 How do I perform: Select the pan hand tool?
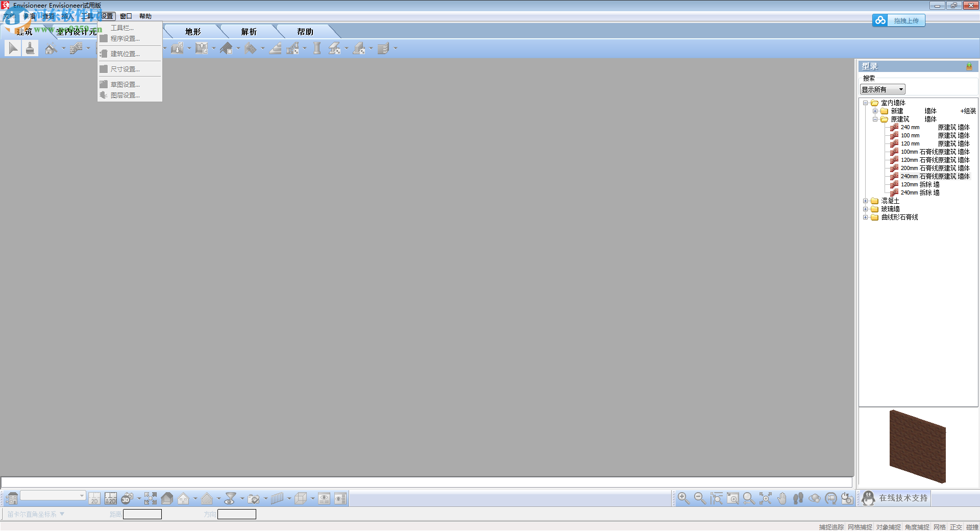[x=782, y=498]
